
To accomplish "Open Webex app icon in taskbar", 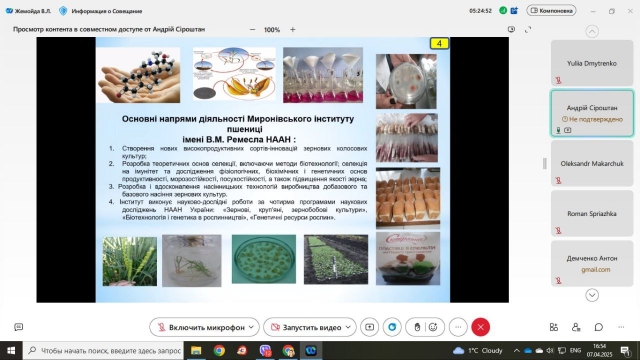I will tap(311, 351).
